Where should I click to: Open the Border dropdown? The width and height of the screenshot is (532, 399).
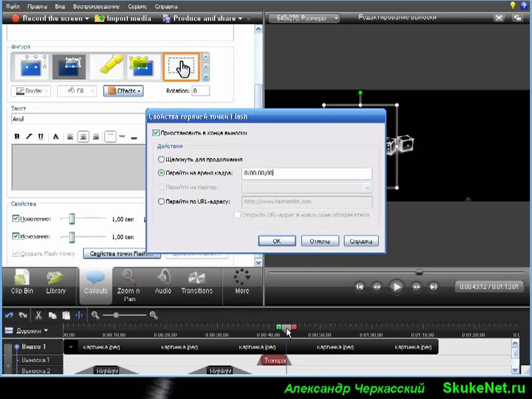(x=30, y=91)
